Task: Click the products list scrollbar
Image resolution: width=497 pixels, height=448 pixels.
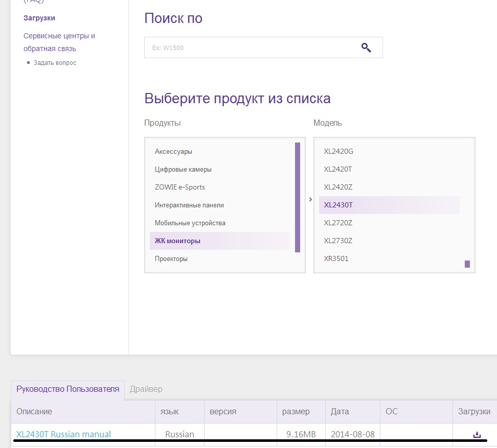Action: coord(297,197)
